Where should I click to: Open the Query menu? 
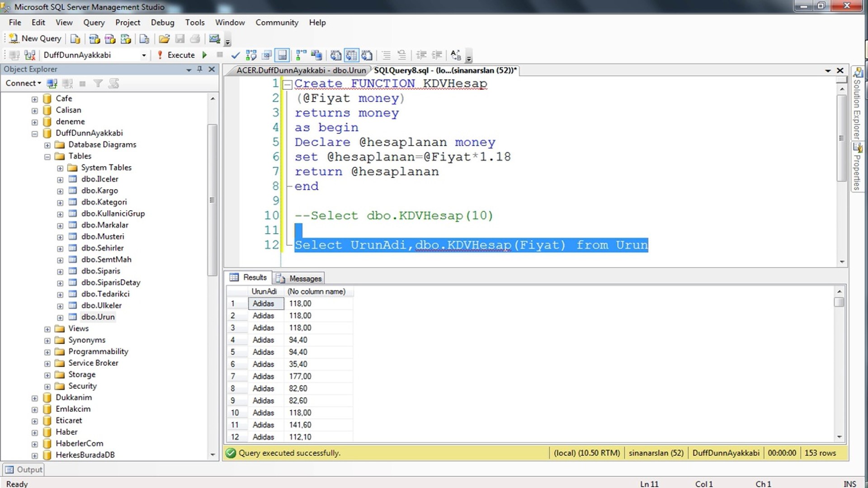coord(94,23)
